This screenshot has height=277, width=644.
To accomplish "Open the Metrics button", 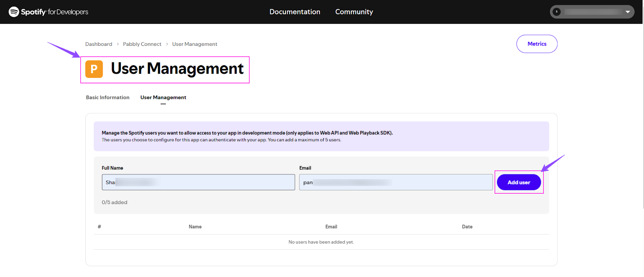I will pyautogui.click(x=537, y=44).
